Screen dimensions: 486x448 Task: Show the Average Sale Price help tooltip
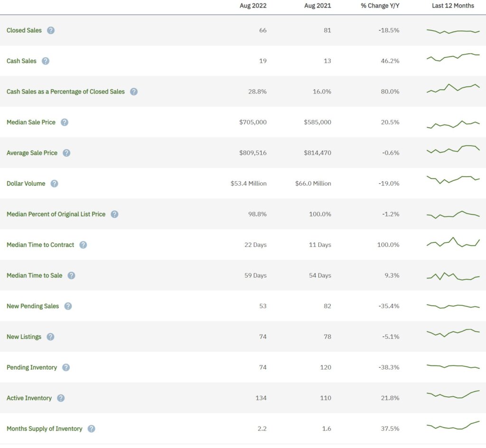66,153
